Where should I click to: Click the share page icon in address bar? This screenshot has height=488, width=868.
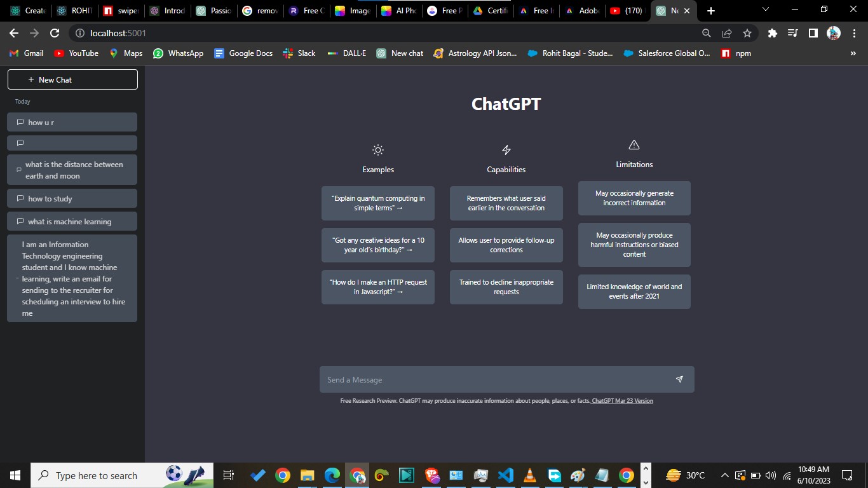click(x=727, y=33)
